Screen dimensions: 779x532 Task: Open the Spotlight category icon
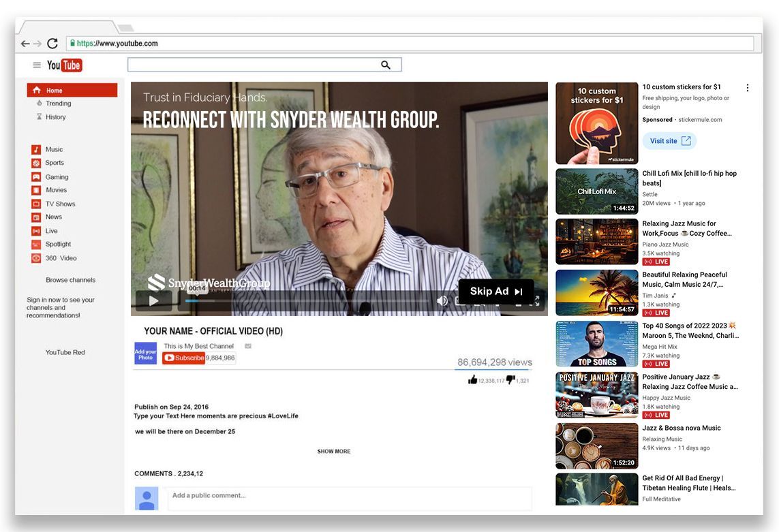[x=36, y=245]
